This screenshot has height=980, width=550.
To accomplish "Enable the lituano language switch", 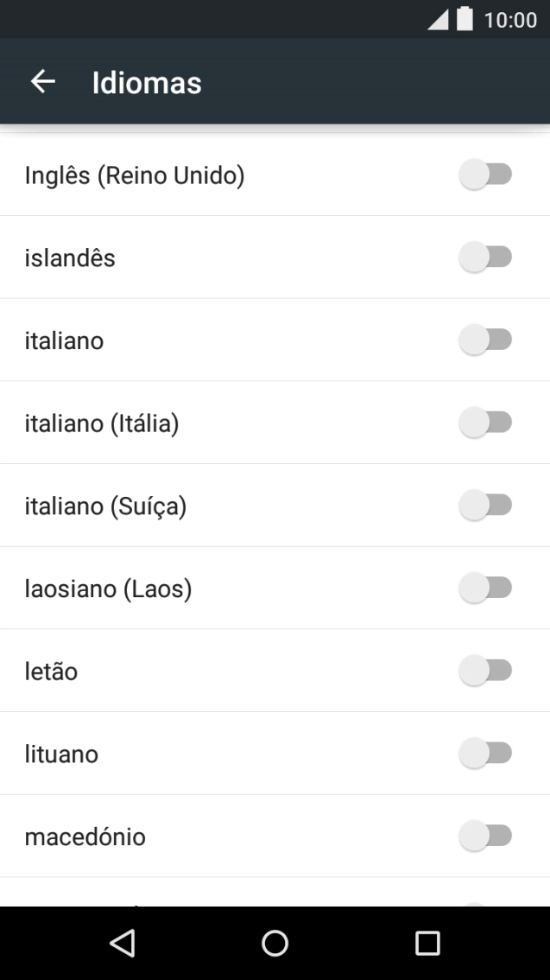I will coord(486,753).
